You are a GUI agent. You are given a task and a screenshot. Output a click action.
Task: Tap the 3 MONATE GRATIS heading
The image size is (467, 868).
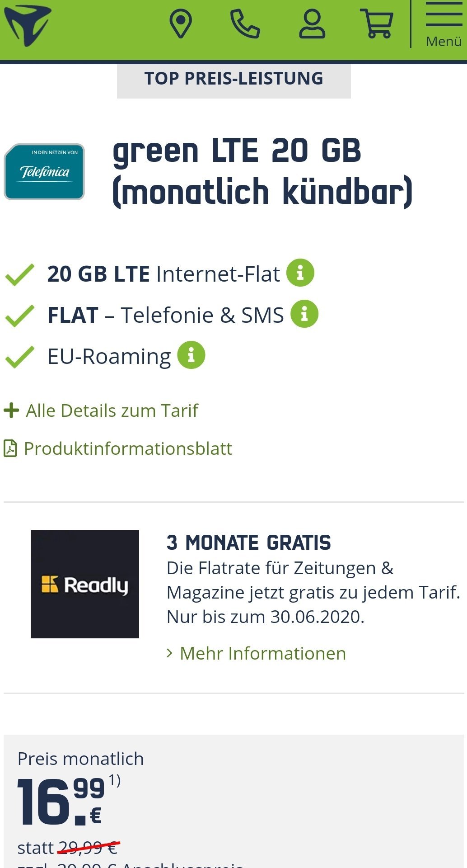tap(249, 542)
